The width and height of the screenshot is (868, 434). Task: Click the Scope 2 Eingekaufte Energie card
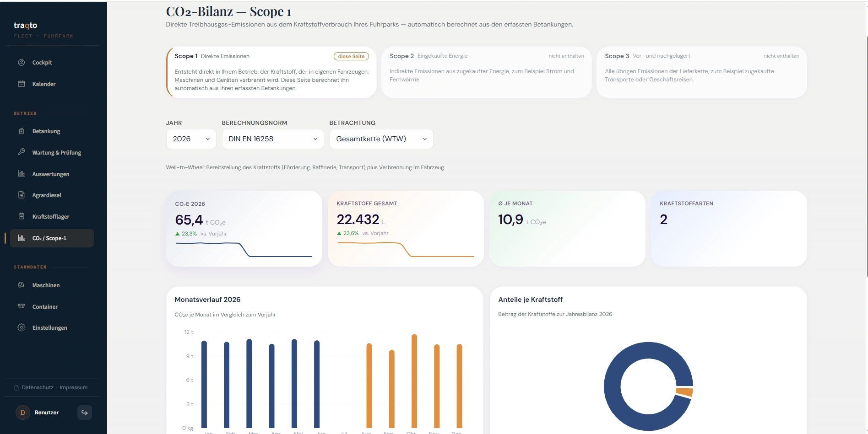tap(486, 72)
